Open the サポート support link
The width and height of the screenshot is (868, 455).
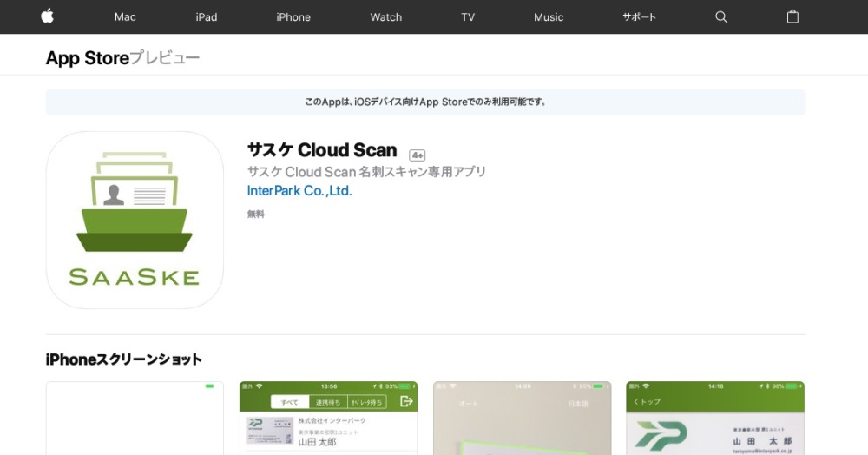pos(639,17)
